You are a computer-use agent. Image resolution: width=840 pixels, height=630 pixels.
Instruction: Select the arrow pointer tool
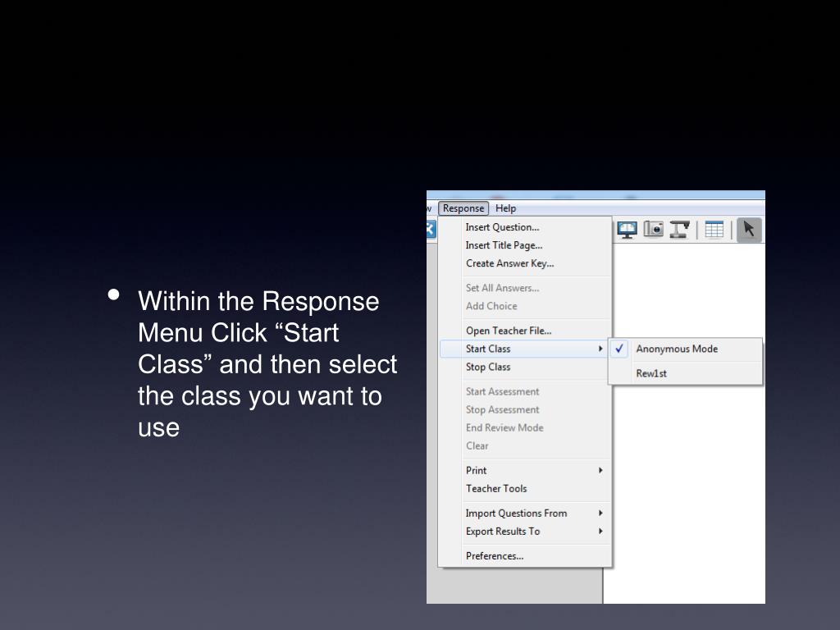pyautogui.click(x=749, y=230)
